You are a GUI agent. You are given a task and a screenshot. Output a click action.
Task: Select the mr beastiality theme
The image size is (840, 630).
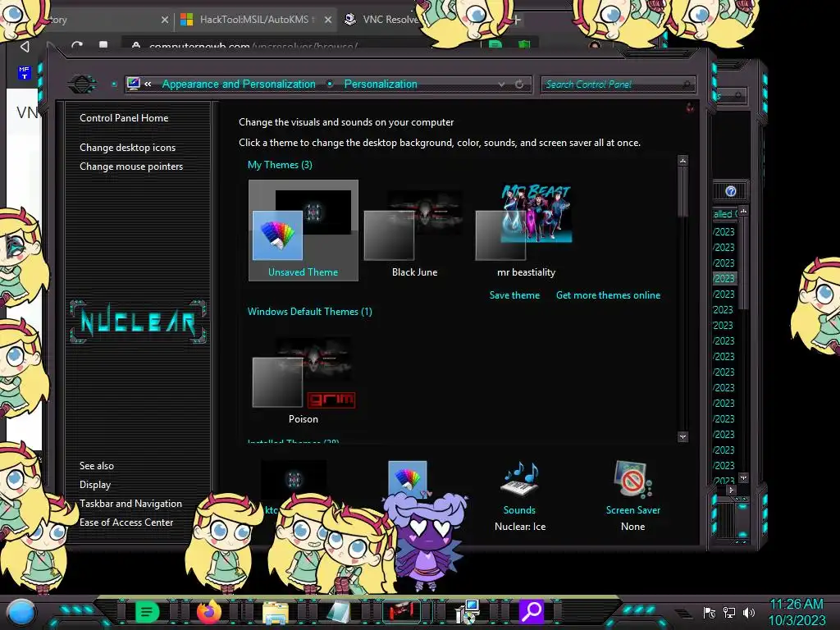526,231
